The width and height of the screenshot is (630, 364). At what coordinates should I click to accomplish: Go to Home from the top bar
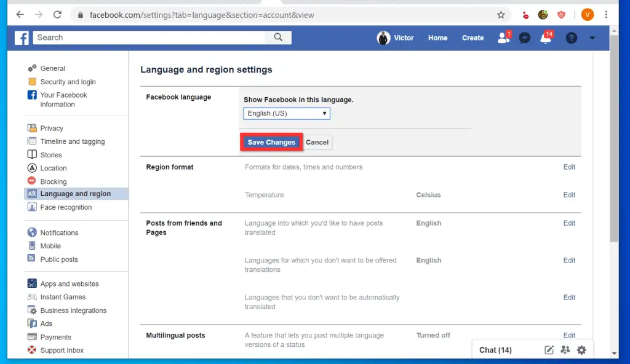coord(437,38)
